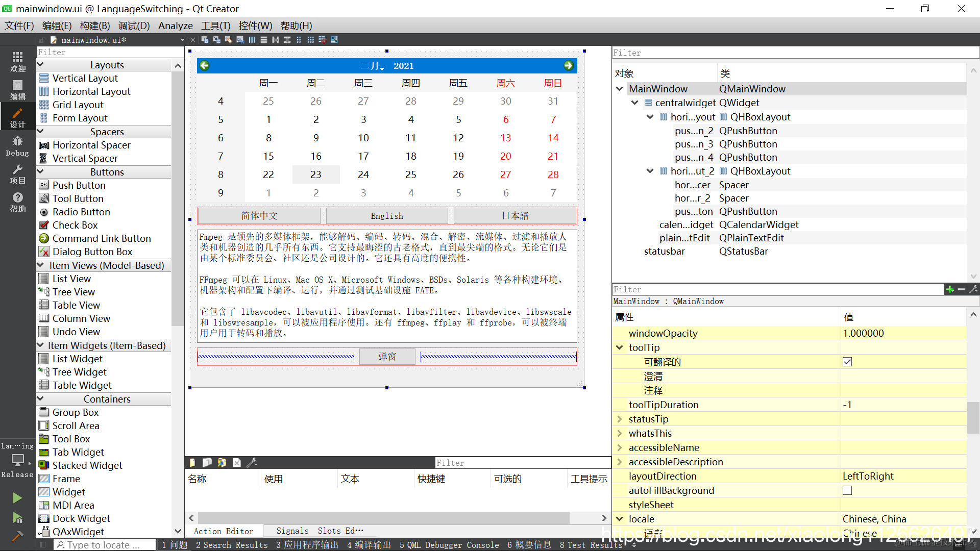Click Action Editor horizontal scrollbar
The height and width of the screenshot is (551, 980).
[384, 518]
